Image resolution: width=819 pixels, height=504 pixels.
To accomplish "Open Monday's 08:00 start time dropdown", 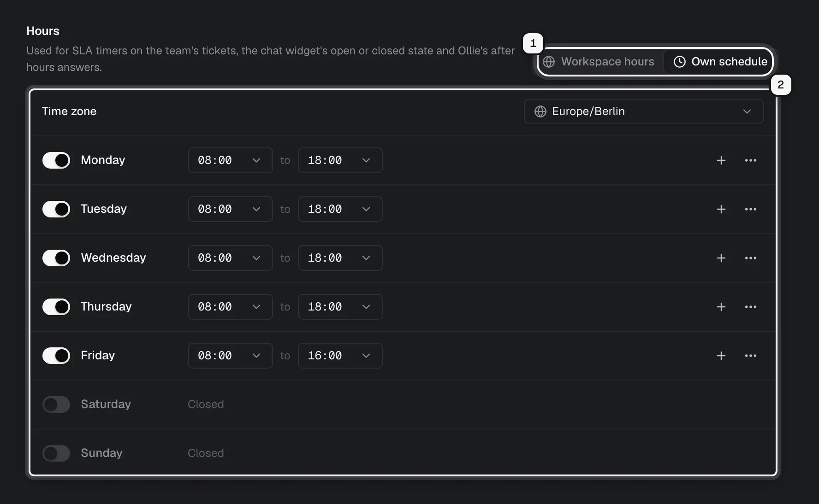I will [x=230, y=160].
